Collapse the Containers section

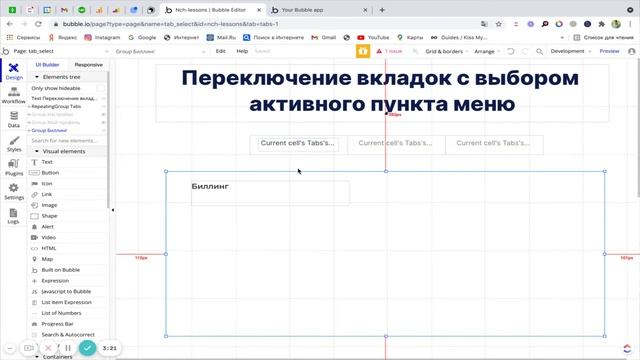(x=37, y=356)
